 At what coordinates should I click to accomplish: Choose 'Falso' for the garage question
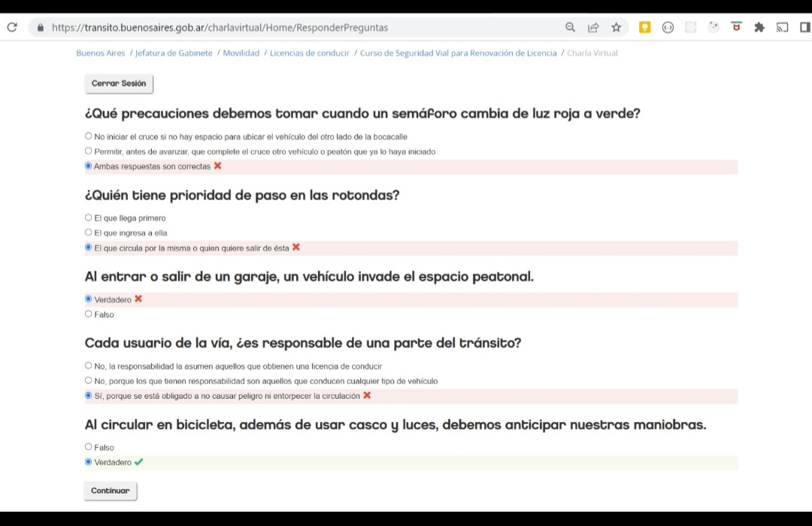pos(88,314)
